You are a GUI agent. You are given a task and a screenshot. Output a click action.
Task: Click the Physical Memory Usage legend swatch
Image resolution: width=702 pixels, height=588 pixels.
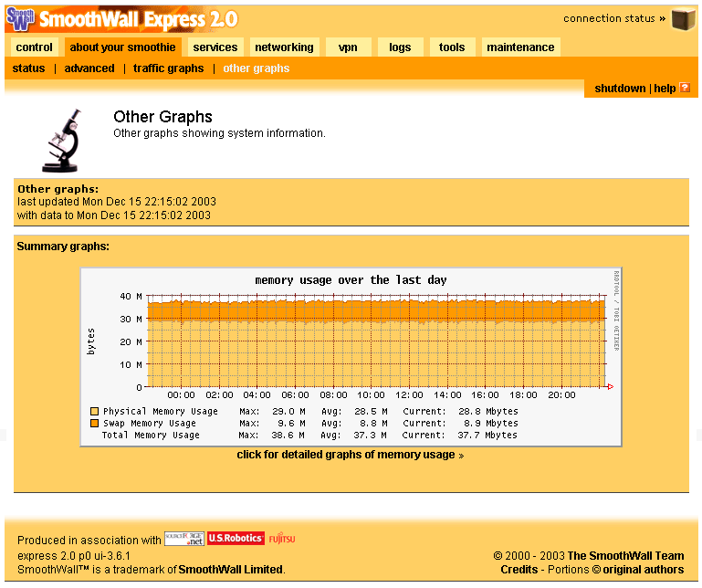[94, 411]
